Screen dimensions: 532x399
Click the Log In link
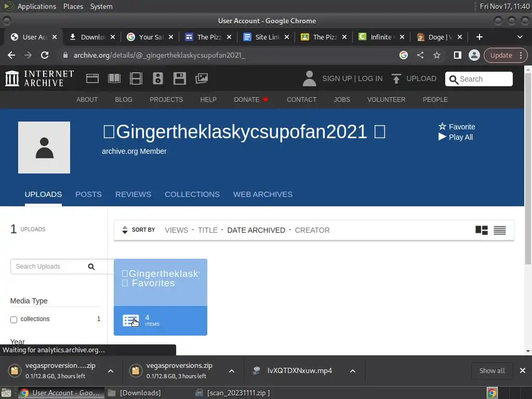click(x=370, y=78)
